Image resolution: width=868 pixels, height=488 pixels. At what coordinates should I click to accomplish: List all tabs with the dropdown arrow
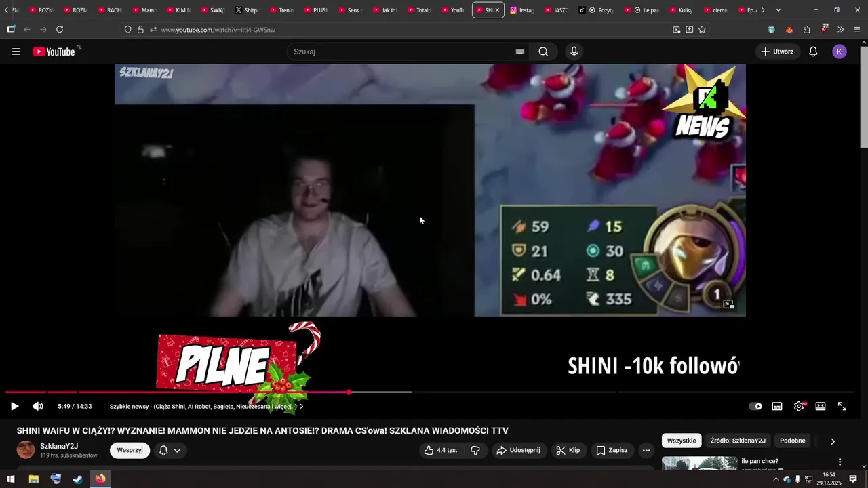[778, 10]
